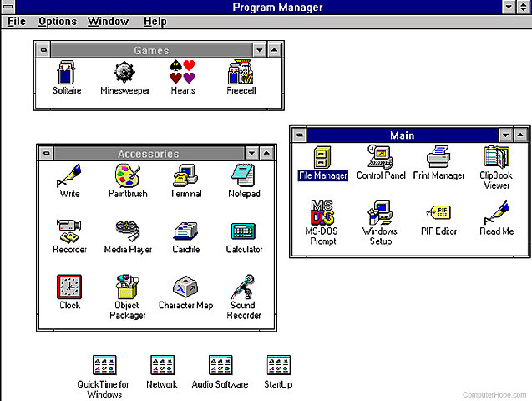Select the Notepad icon
The width and height of the screenshot is (532, 401).
click(x=243, y=175)
